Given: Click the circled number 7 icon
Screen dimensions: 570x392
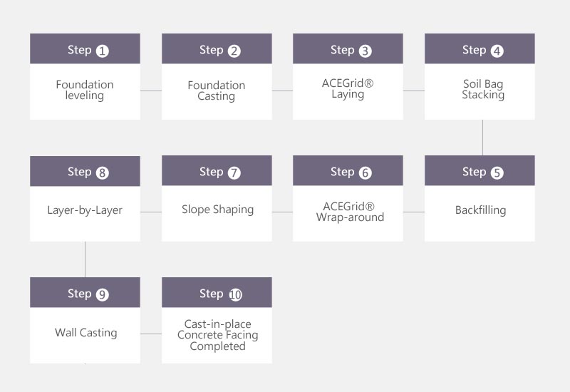Looking at the screenshot, I should click(x=234, y=172).
